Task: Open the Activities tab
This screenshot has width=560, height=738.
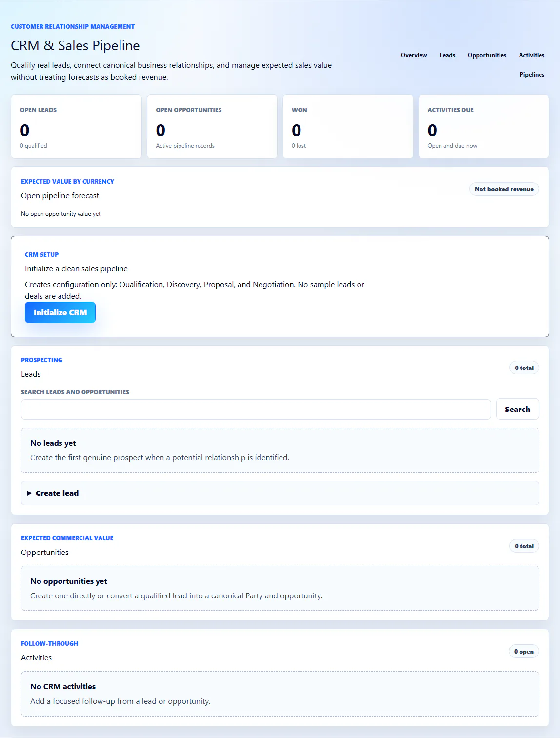Action: 532,55
